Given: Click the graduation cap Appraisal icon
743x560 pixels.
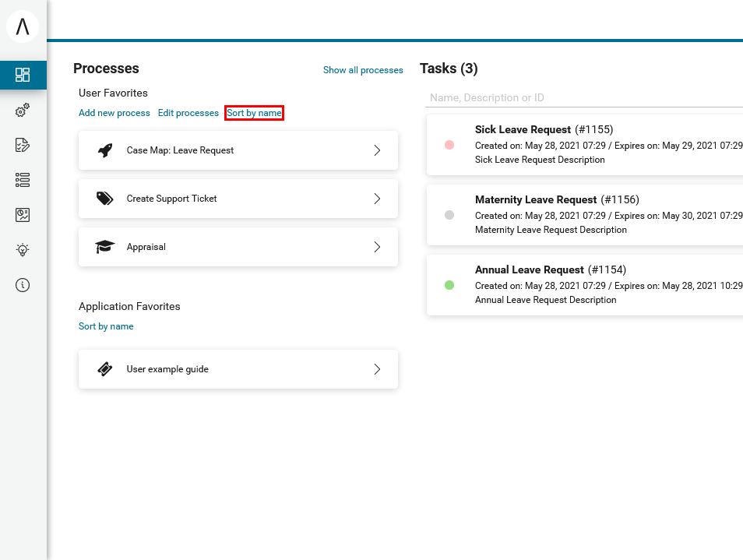Looking at the screenshot, I should click(104, 247).
